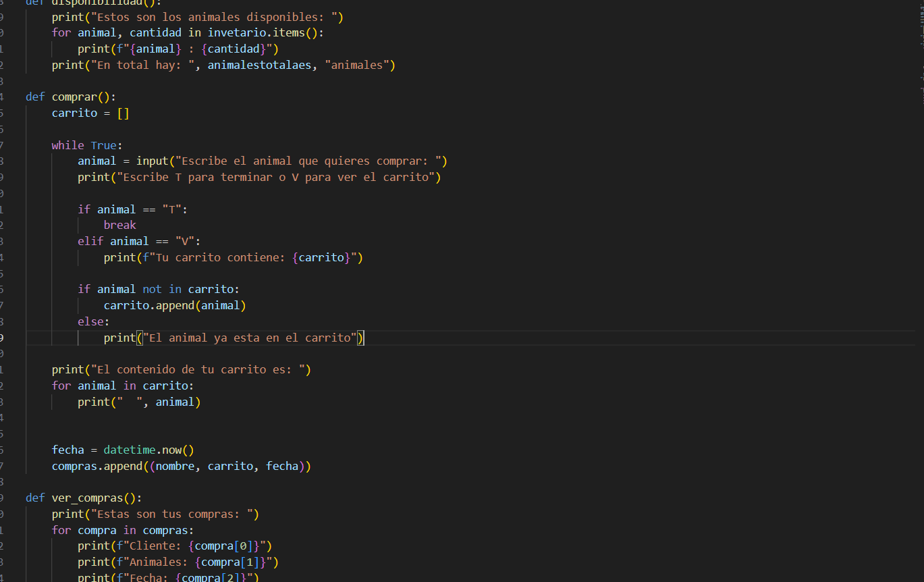This screenshot has height=582, width=924.
Task: Place cursor on the "else:" line
Action: 94,321
